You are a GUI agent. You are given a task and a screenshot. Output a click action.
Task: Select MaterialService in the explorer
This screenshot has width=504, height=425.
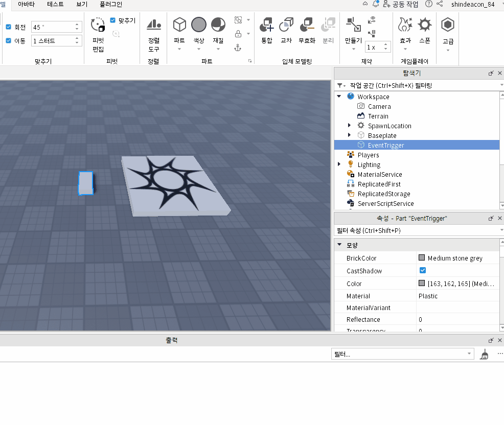click(x=380, y=174)
